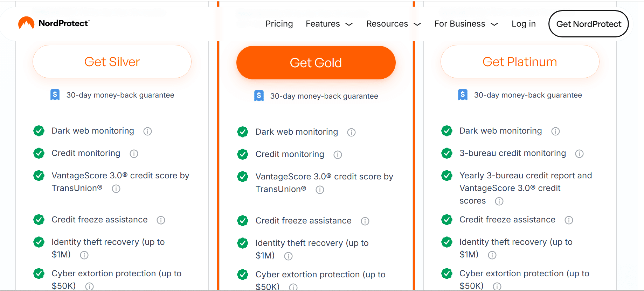The height and width of the screenshot is (291, 644).
Task: Click green checkmark beside Silver Credit monitoring
Action: [x=39, y=153]
